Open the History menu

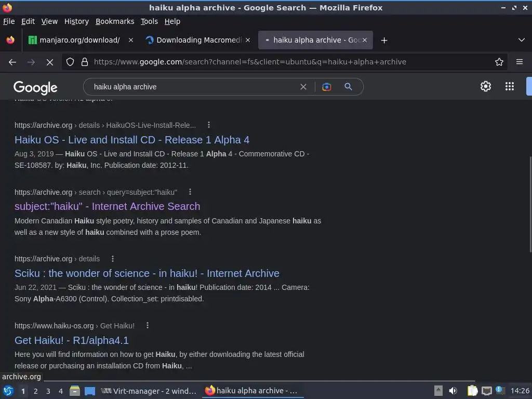[x=77, y=21]
